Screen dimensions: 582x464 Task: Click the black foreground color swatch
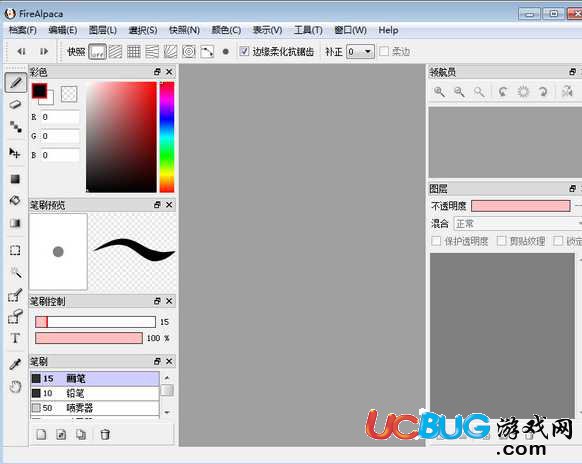point(39,91)
